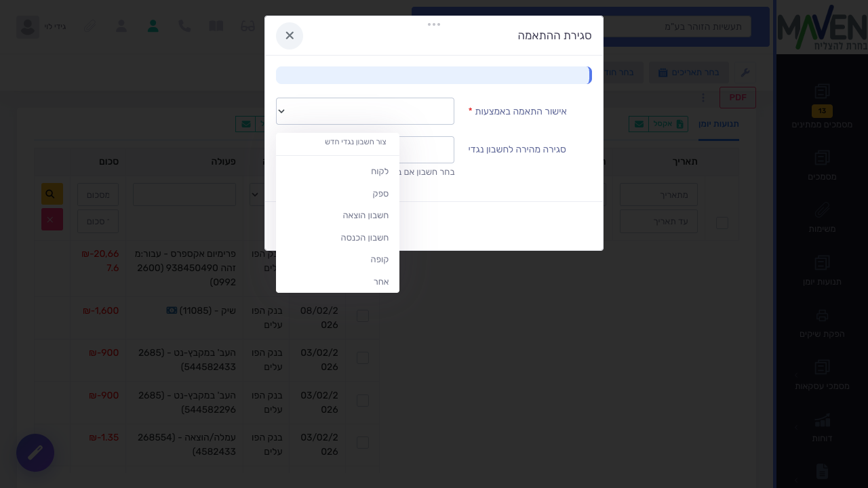Click the yellow search magnifier button
Screen dimensions: 868x488
pos(52,194)
